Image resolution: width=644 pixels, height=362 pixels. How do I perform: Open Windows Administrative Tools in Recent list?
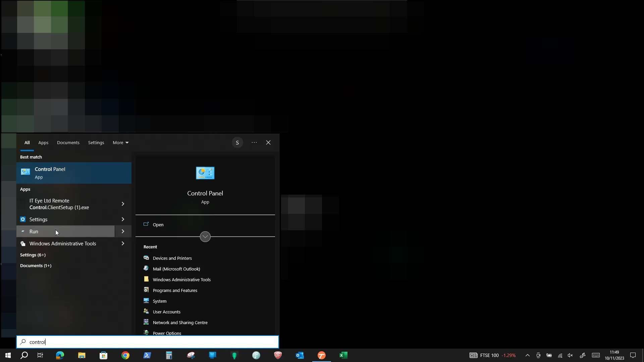pyautogui.click(x=181, y=280)
